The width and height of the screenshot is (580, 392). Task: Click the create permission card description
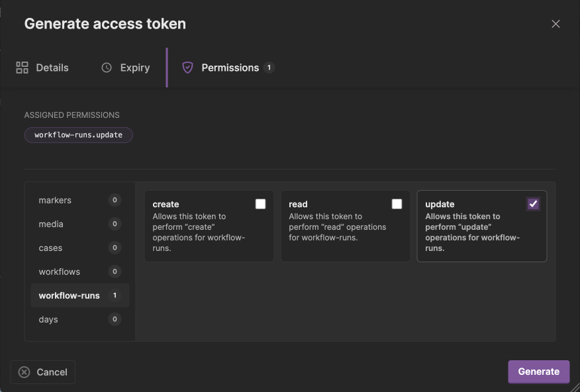coord(199,232)
